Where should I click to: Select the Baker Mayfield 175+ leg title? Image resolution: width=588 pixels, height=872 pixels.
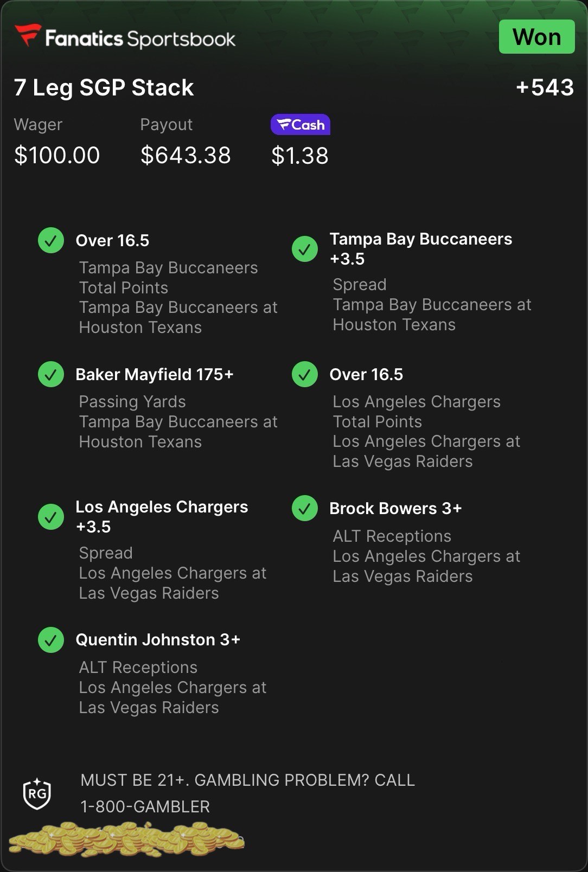[155, 374]
